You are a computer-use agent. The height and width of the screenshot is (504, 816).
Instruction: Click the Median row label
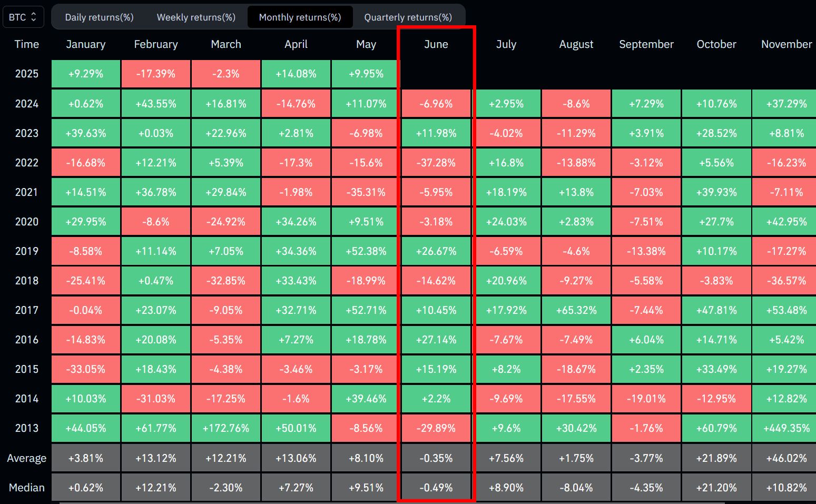[x=26, y=488]
